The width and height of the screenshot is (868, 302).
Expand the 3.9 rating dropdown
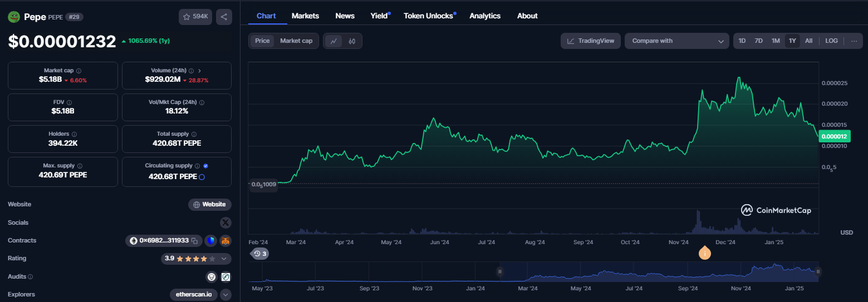[224, 259]
